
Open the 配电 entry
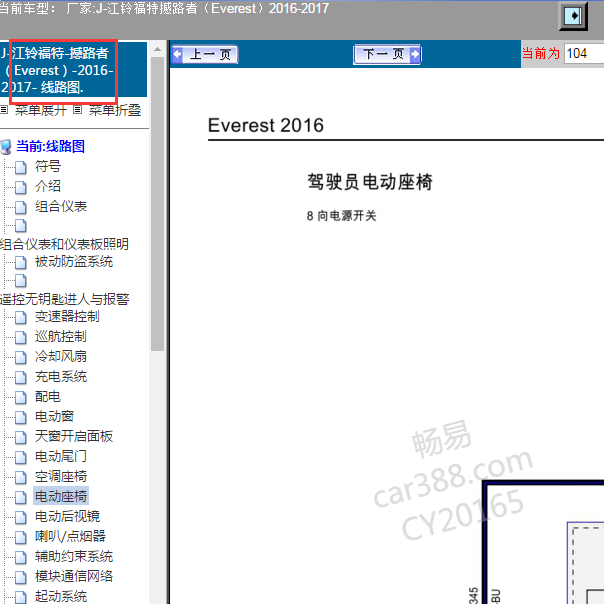[48, 397]
